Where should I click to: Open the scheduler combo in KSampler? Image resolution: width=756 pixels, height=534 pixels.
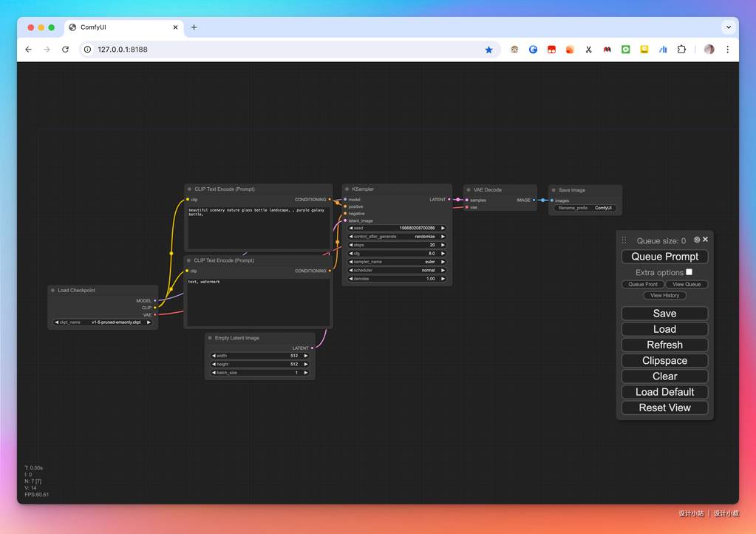(x=397, y=270)
